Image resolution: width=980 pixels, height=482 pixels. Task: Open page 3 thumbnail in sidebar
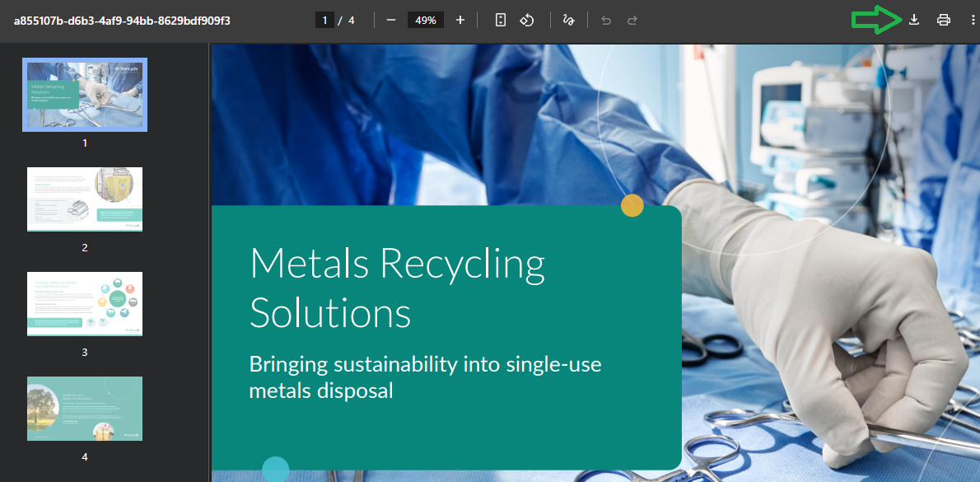[85, 303]
